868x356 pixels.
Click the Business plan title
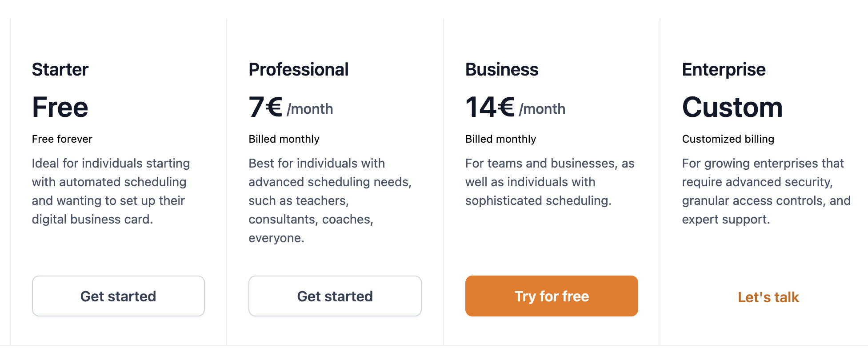tap(501, 70)
